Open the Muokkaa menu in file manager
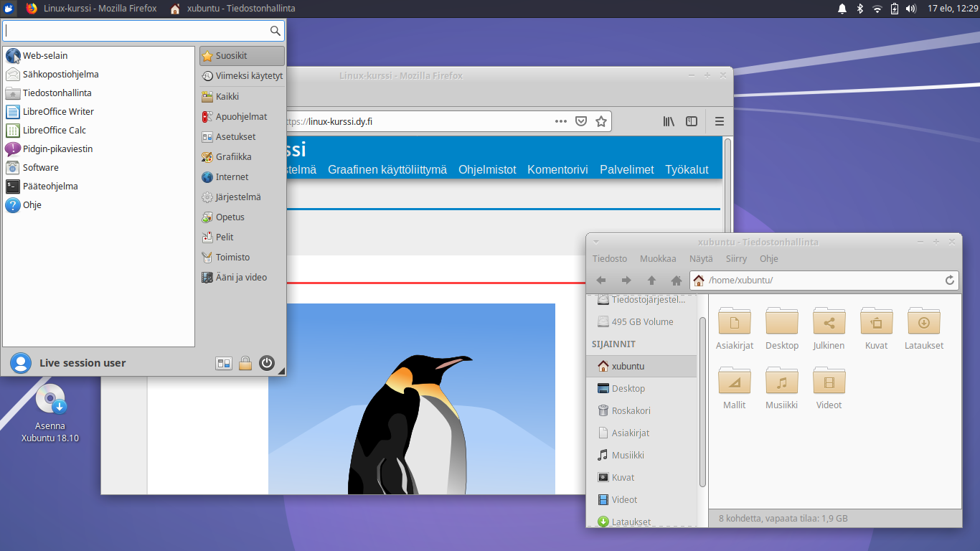This screenshot has width=980, height=551. tap(658, 258)
